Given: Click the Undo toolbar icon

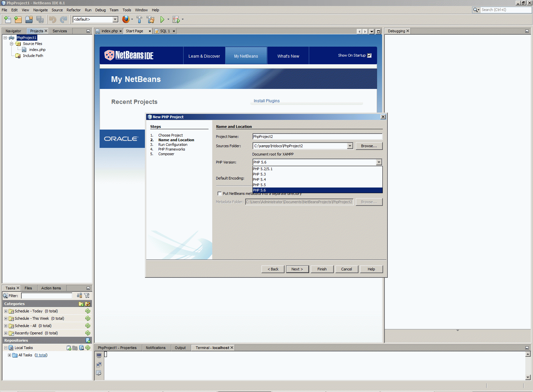Looking at the screenshot, I should point(53,20).
